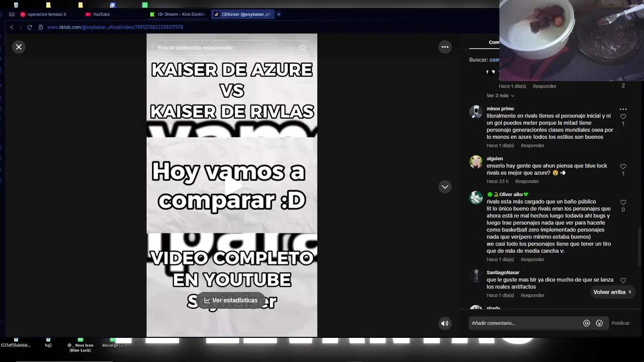Play the video using the center play icon
Image resolution: width=644 pixels, height=362 pixels.
232,186
